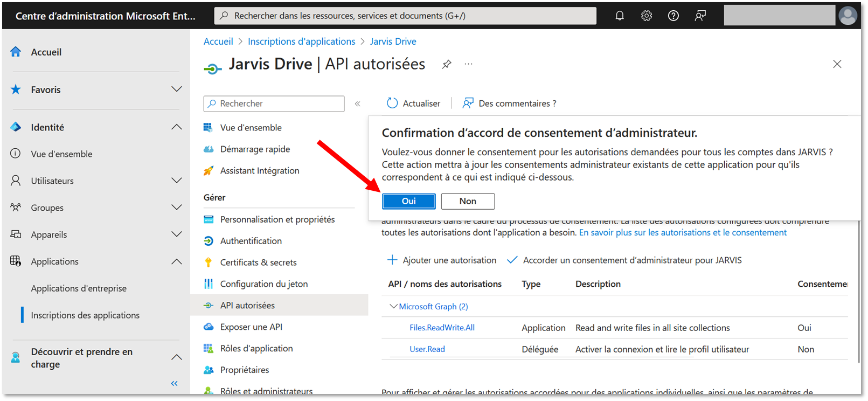Open the help question mark icon
This screenshot has height=401, width=868.
click(673, 16)
